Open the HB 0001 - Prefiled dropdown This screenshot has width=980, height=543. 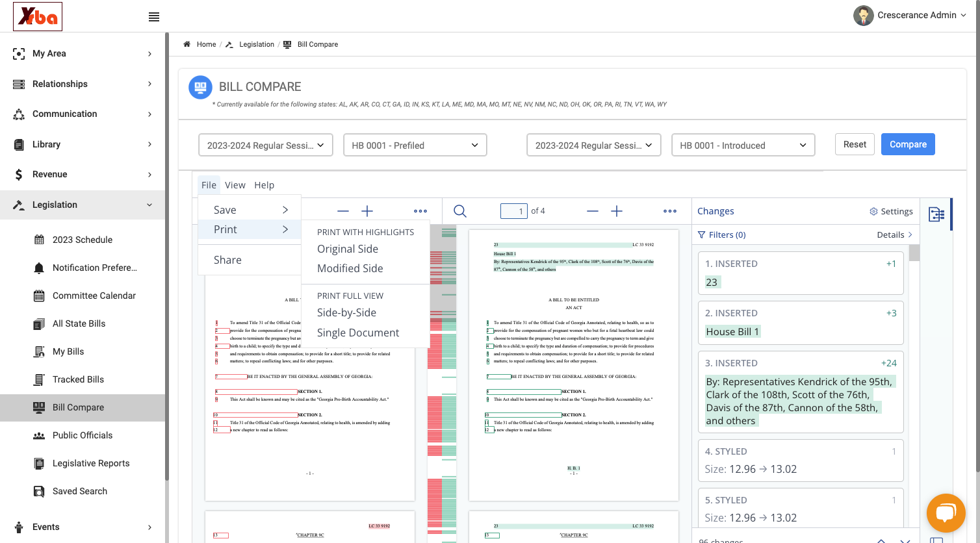tap(415, 145)
